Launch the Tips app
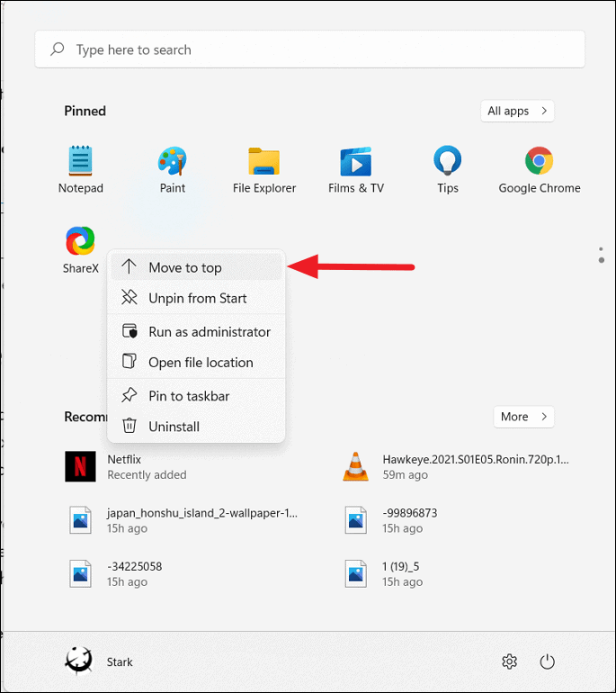 (x=448, y=169)
